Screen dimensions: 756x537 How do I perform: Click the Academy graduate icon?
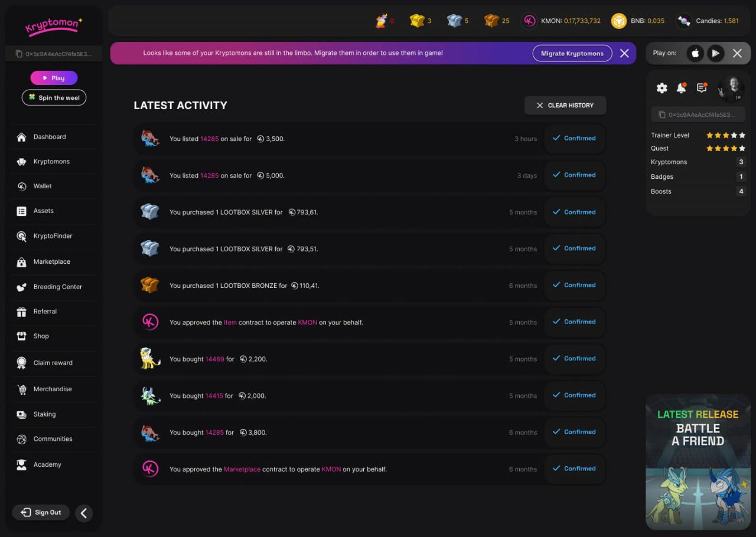(21, 465)
